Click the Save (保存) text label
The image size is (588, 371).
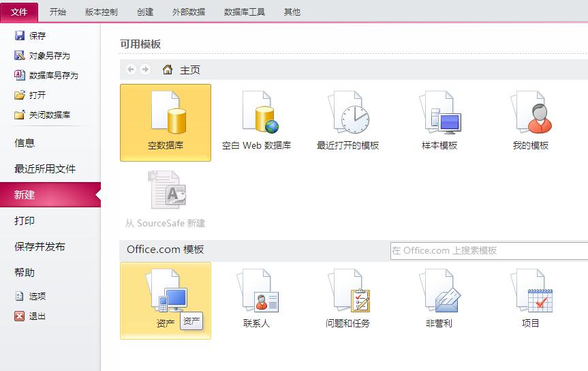pos(37,35)
